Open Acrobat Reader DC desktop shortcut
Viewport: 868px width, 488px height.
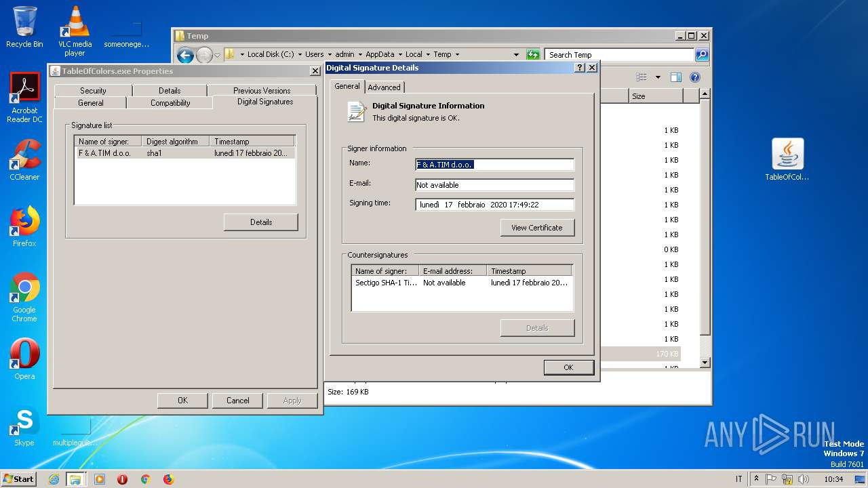24,98
